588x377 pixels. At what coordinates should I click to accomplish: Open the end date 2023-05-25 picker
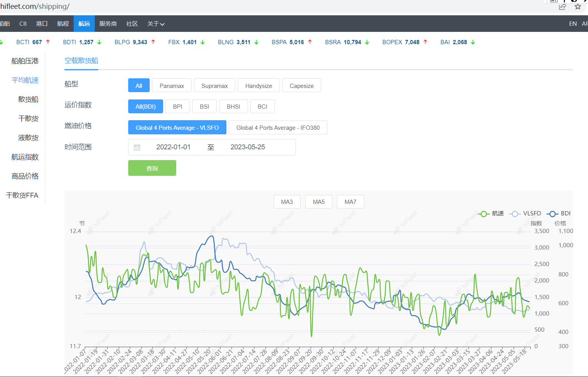coord(248,147)
